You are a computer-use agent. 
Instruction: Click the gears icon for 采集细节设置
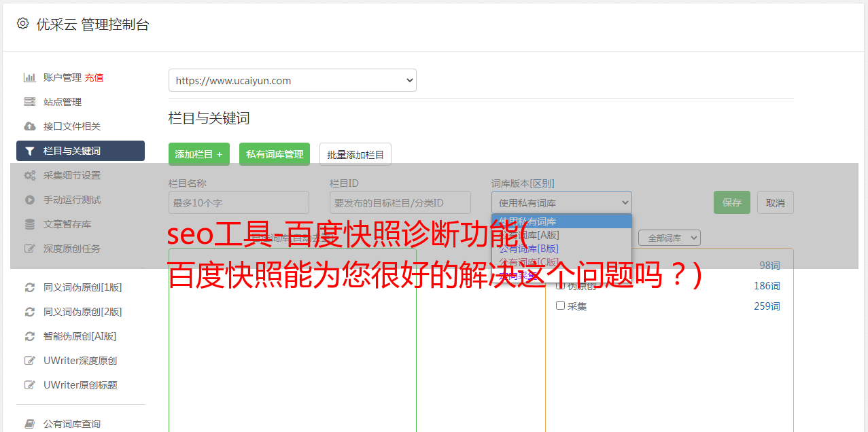pos(30,175)
